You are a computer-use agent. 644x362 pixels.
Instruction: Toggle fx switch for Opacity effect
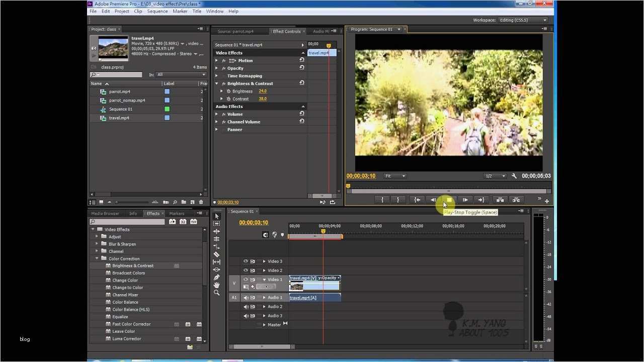[224, 68]
